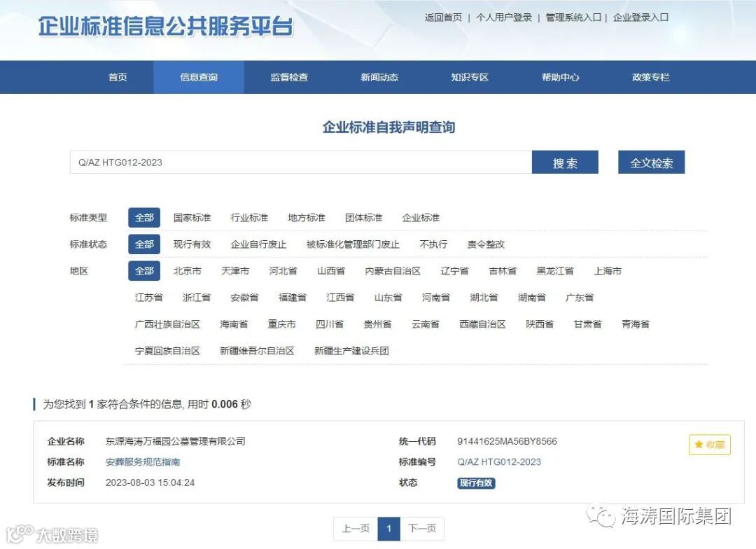Open 帮助中心 nav tab
This screenshot has height=549, width=756.
(x=560, y=77)
